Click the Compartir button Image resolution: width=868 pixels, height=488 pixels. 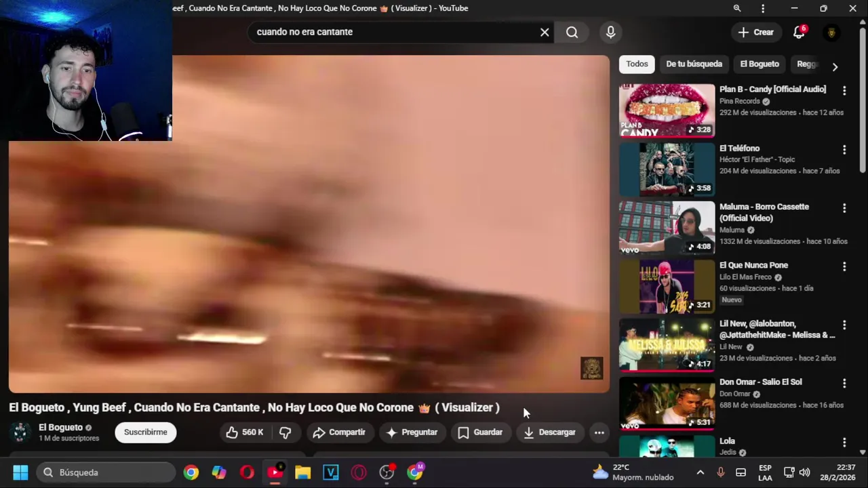[x=339, y=432]
